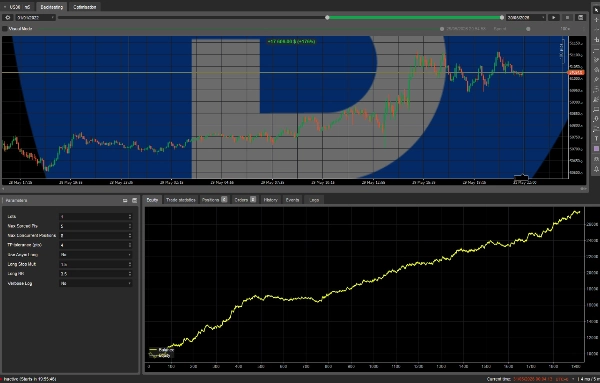Open the Equity tab

tap(152, 200)
